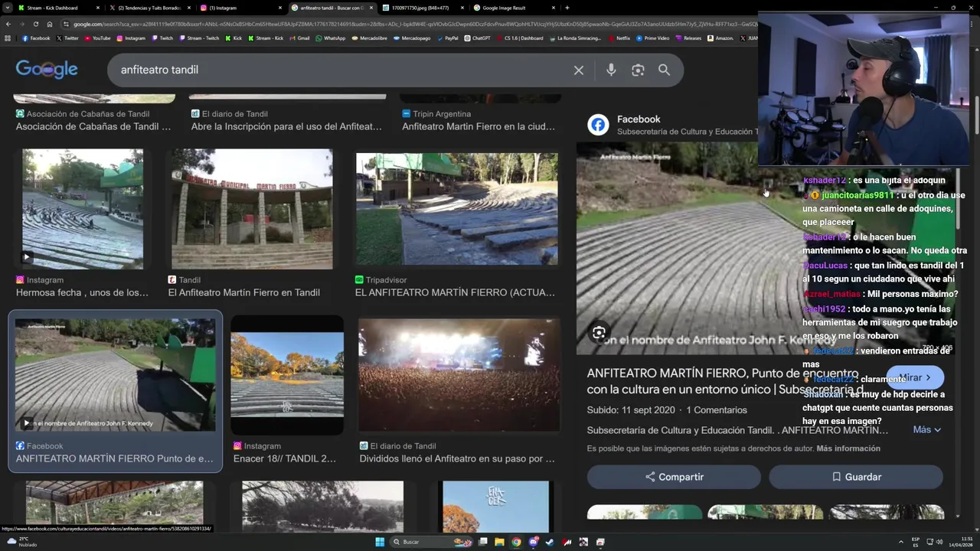980x551 pixels.
Task: Click Compartir to share the image
Action: 674,477
